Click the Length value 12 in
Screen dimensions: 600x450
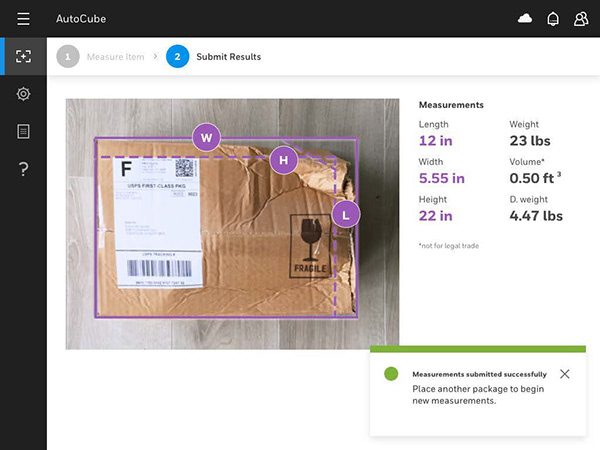[435, 141]
